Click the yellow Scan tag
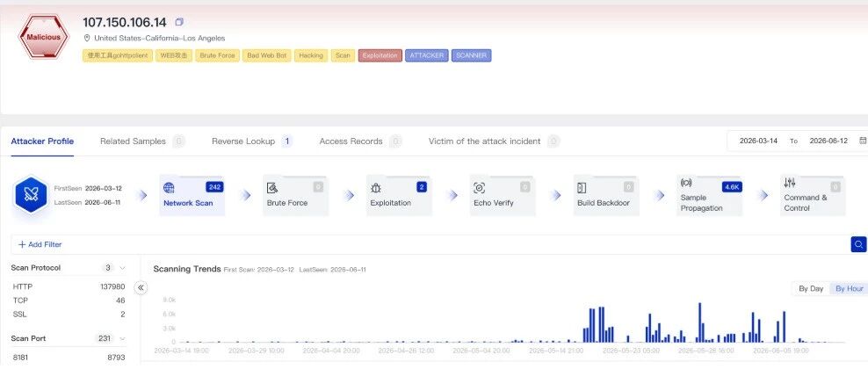This screenshot has width=868, height=369. tap(343, 55)
